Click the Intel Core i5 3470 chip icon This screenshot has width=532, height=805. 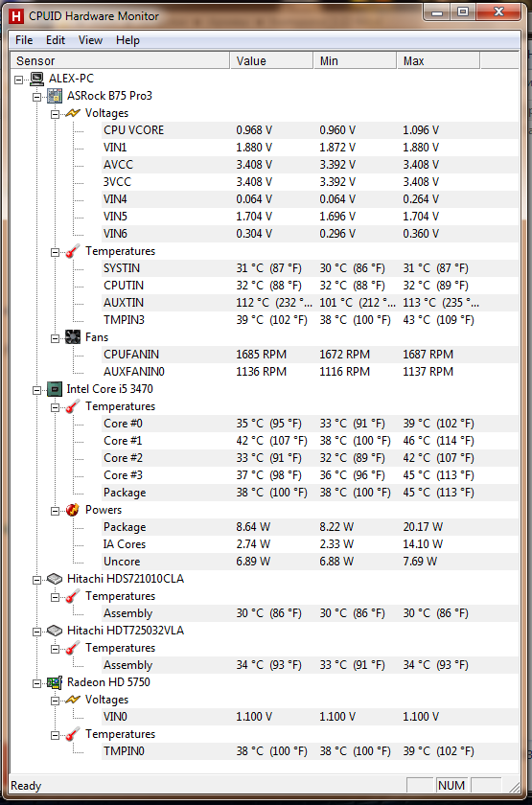(x=55, y=389)
